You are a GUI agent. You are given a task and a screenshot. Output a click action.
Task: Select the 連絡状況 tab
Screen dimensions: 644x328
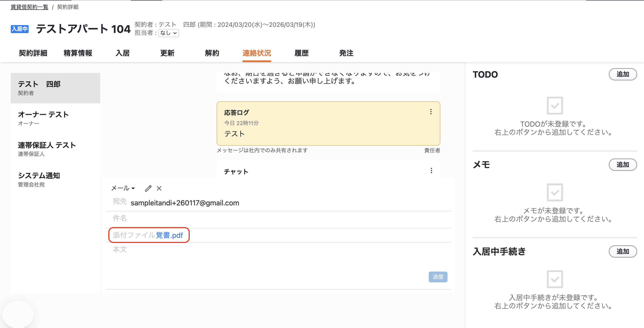pyautogui.click(x=257, y=53)
